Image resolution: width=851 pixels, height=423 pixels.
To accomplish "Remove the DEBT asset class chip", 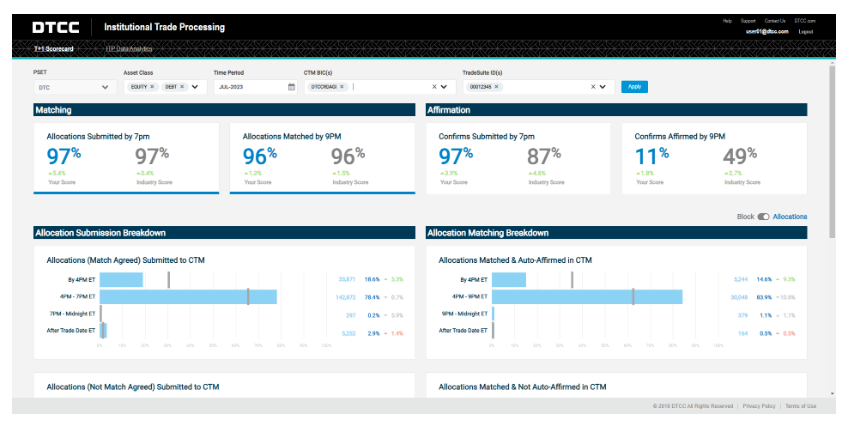I will tap(182, 86).
